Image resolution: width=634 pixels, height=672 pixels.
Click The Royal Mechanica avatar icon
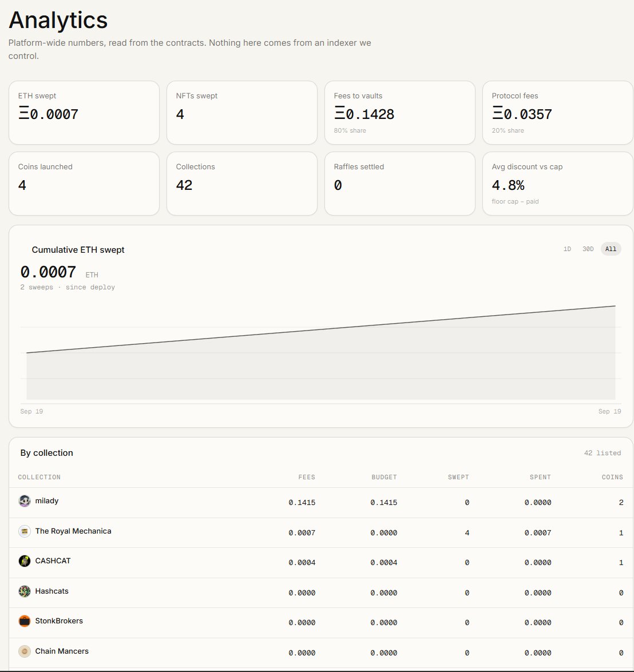coord(25,531)
